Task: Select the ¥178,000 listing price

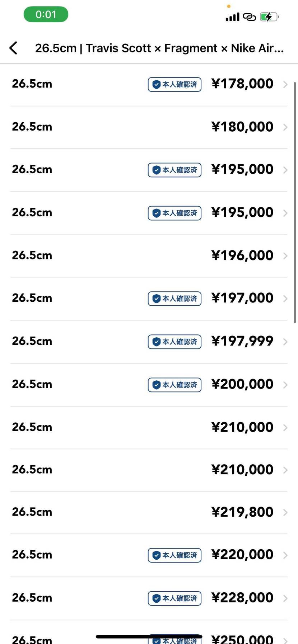Action: pos(242,84)
